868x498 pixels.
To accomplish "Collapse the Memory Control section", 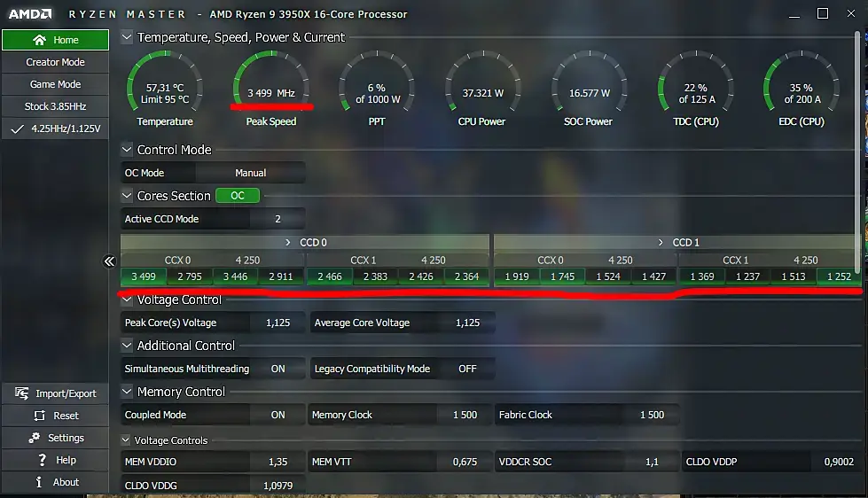I will pyautogui.click(x=127, y=391).
